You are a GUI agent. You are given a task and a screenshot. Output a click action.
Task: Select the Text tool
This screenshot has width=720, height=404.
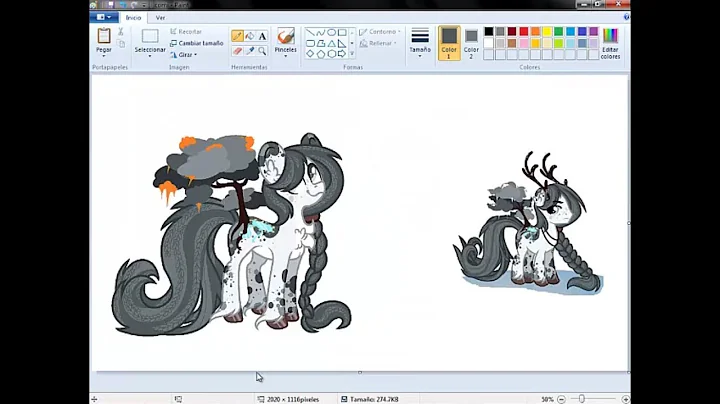click(262, 36)
